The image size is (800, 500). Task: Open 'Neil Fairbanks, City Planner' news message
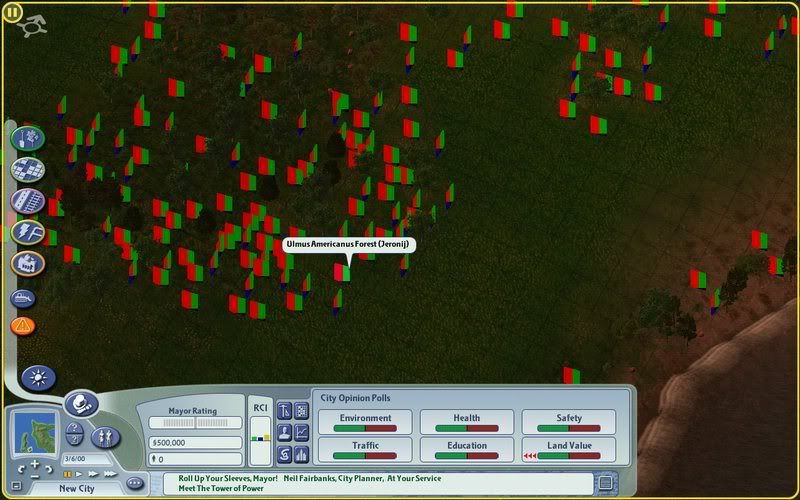363,479
